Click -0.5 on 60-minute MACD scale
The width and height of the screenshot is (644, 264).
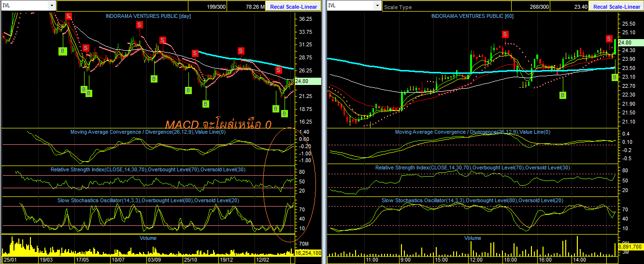tap(628, 159)
